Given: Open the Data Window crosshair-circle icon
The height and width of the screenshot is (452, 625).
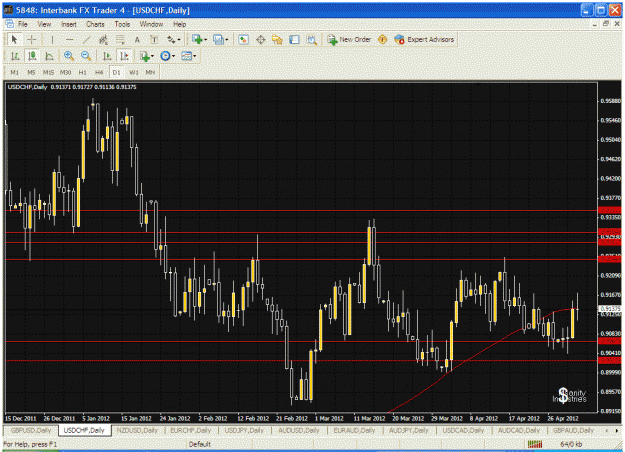Looking at the screenshot, I should click(x=261, y=39).
